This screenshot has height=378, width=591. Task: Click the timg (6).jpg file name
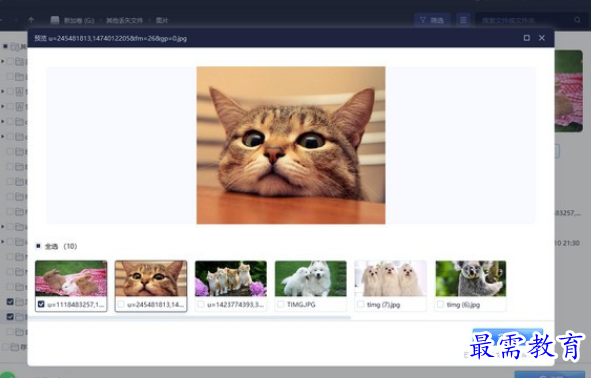pos(463,305)
